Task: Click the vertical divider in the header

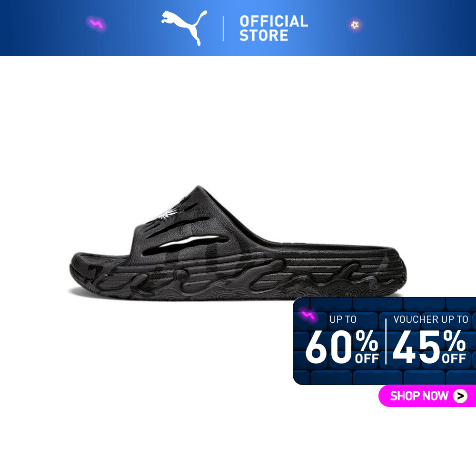Action: point(223,29)
